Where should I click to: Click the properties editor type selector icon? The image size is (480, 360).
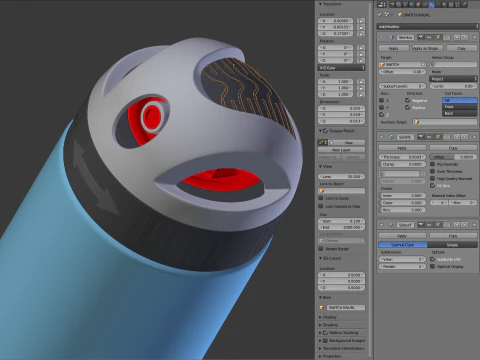(x=381, y=5)
